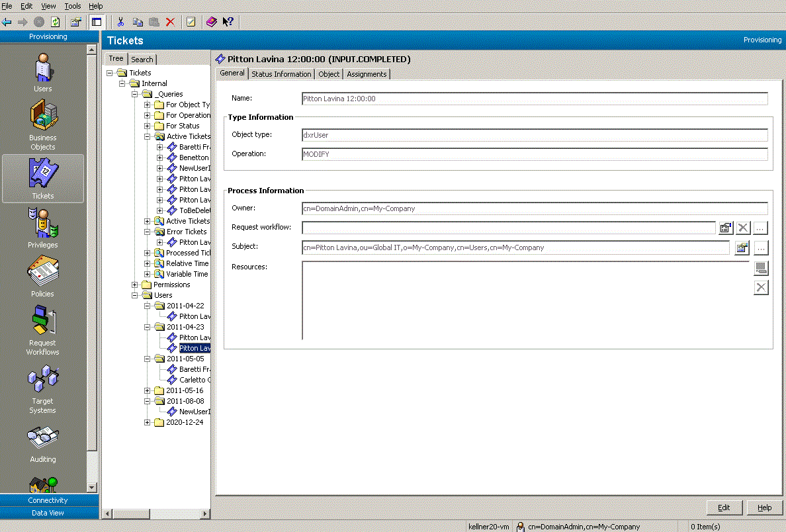Open the Privileges section
This screenshot has width=786, height=532.
click(x=42, y=228)
